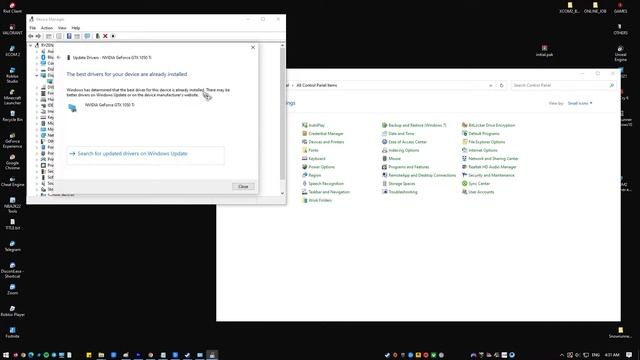
Task: Open the File menu in Device Manager
Action: click(x=33, y=28)
